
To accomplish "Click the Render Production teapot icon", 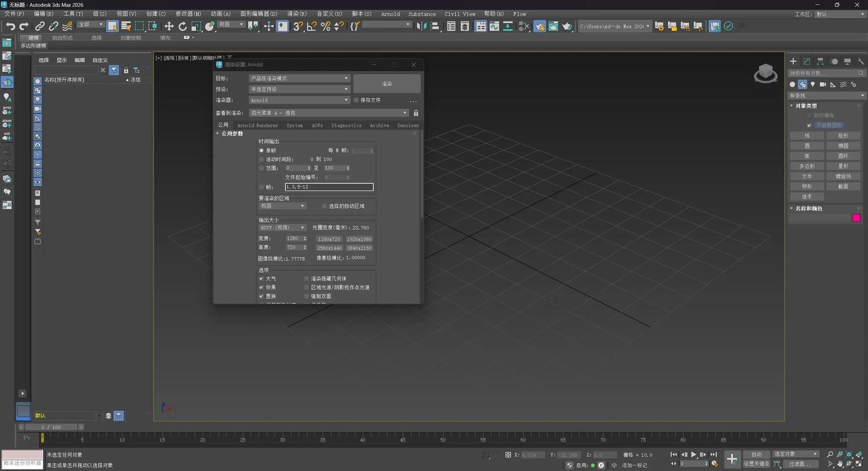I will pyautogui.click(x=567, y=26).
